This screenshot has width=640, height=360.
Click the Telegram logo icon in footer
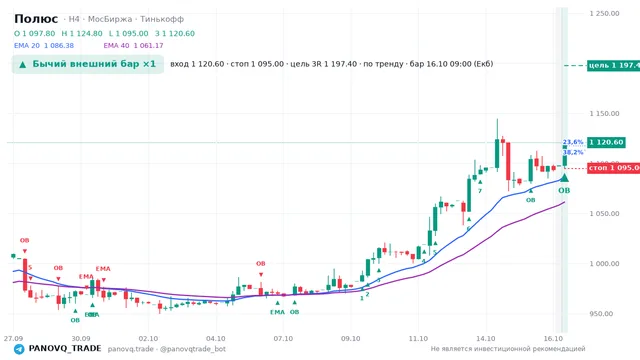[19, 349]
